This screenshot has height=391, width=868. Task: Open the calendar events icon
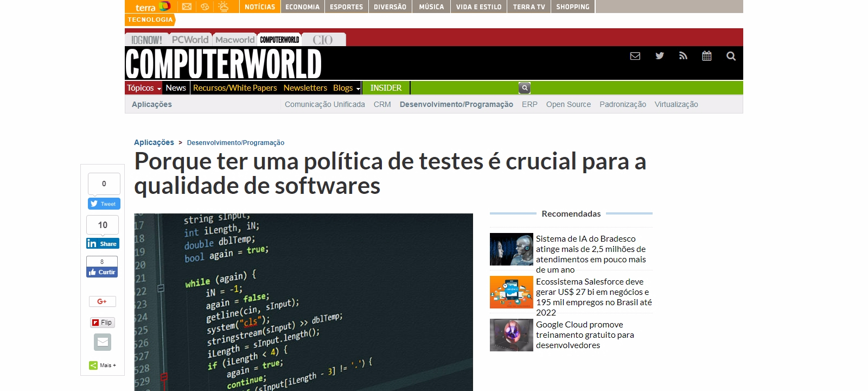(x=706, y=56)
